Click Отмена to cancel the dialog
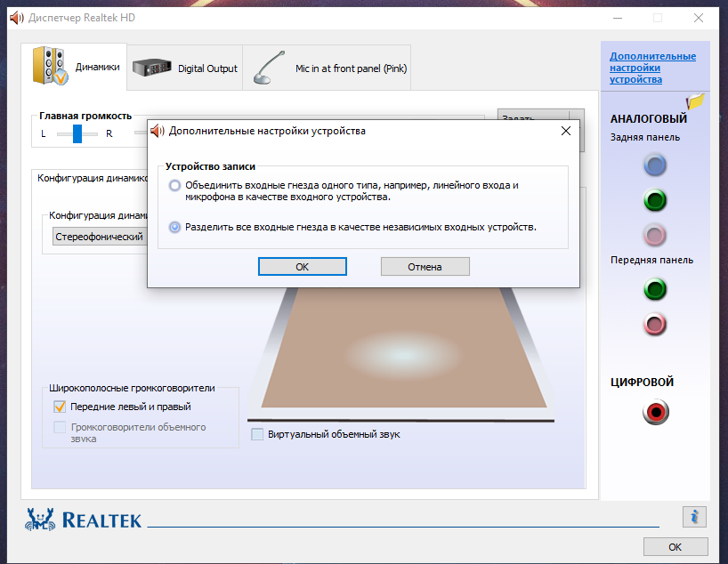 [425, 267]
